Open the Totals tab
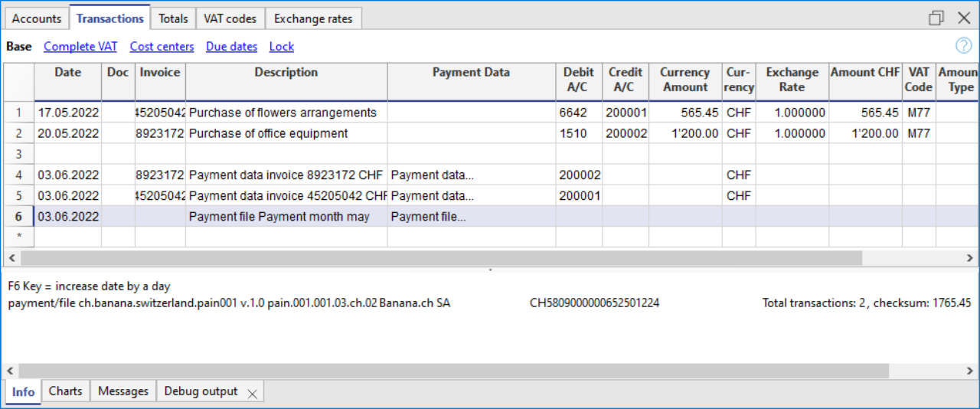Screen dimensions: 980x409 click(173, 18)
